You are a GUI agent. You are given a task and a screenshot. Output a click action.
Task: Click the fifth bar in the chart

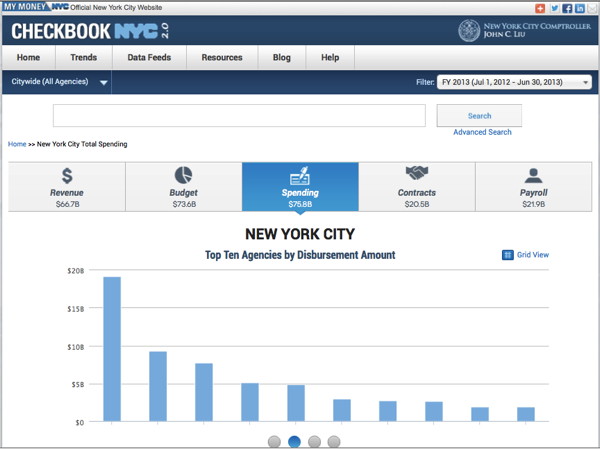[296, 403]
